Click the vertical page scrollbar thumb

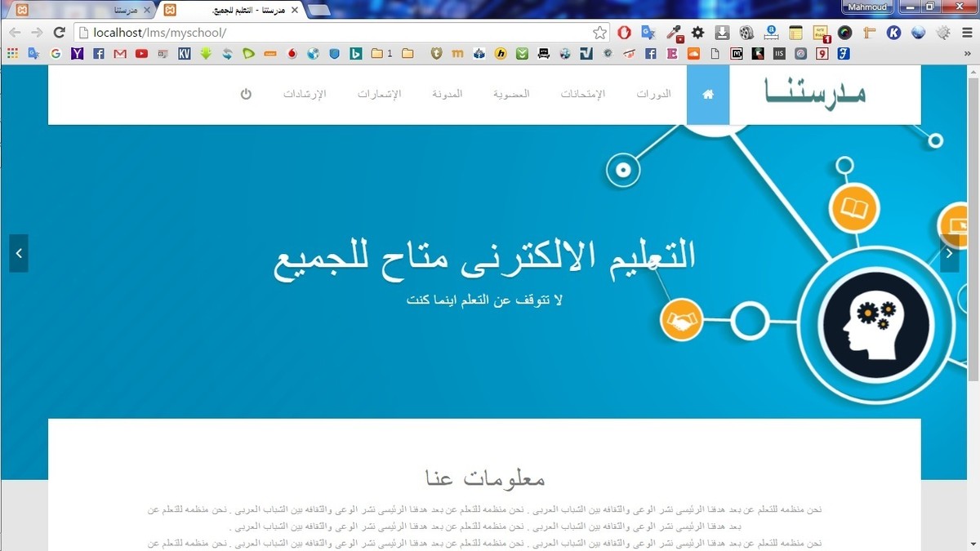click(x=973, y=229)
